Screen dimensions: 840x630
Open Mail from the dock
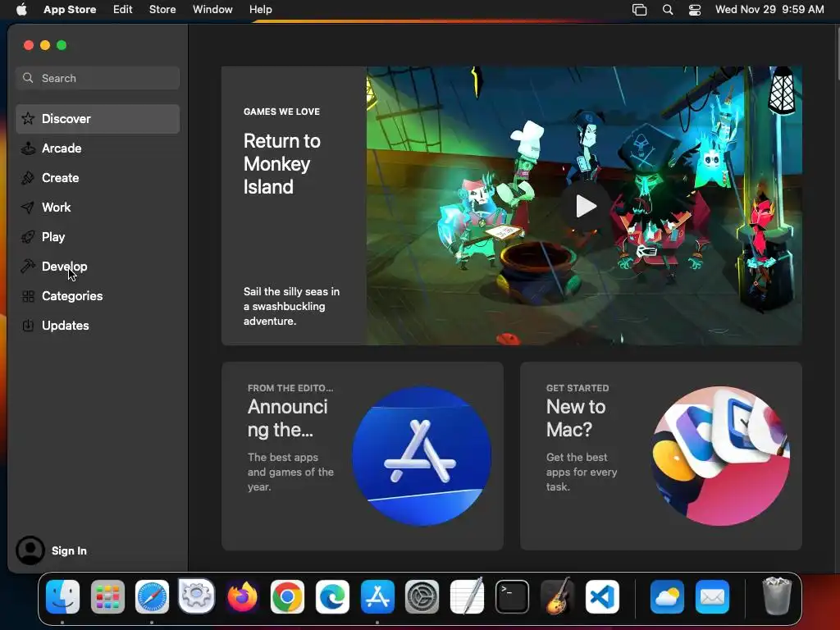(712, 596)
